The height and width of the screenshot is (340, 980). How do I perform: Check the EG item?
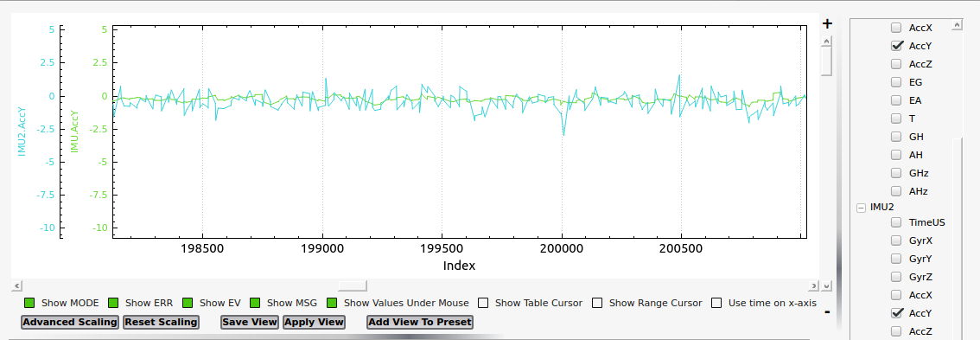tap(896, 82)
